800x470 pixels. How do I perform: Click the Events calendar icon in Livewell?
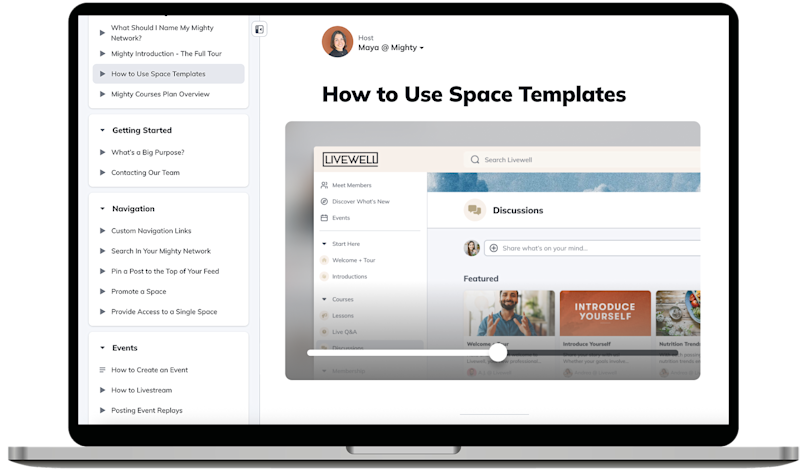[x=324, y=218]
